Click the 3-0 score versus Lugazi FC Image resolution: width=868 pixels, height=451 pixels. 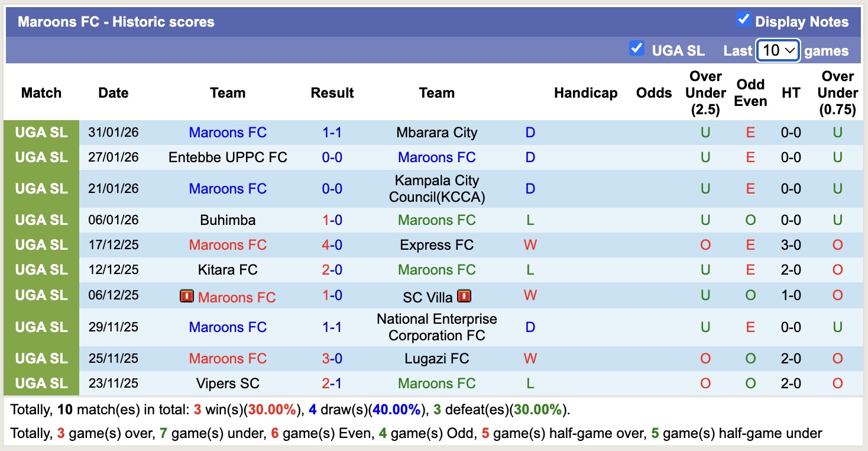tap(332, 359)
